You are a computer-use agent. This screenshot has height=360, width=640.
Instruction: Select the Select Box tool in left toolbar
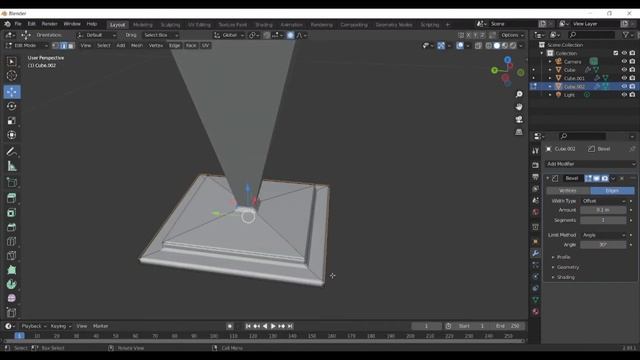(x=12, y=62)
